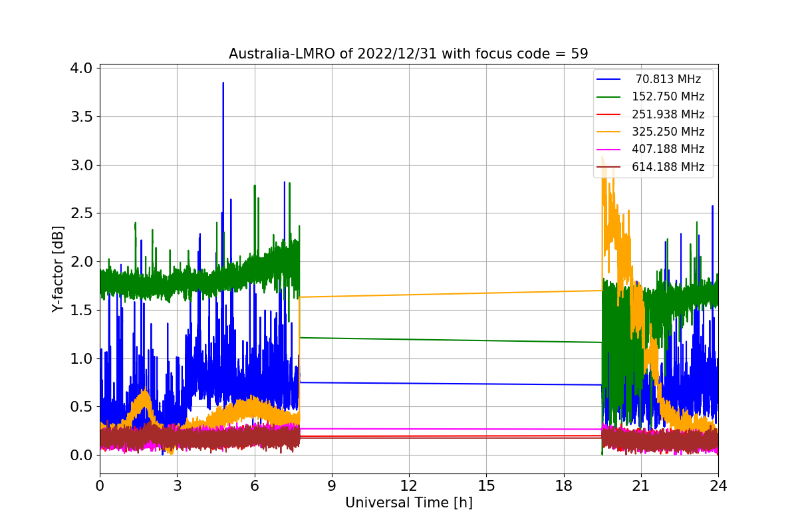798x532 pixels.
Task: Click the Universal Time [h] axis label
Action: [408, 503]
